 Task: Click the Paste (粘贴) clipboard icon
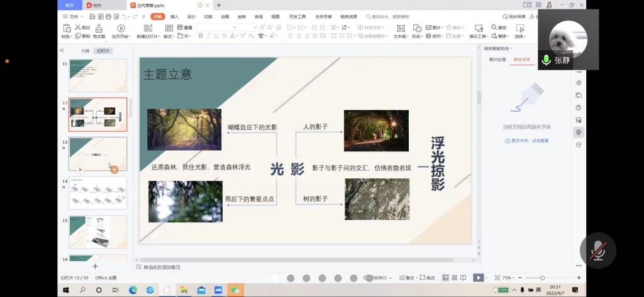pyautogui.click(x=67, y=28)
